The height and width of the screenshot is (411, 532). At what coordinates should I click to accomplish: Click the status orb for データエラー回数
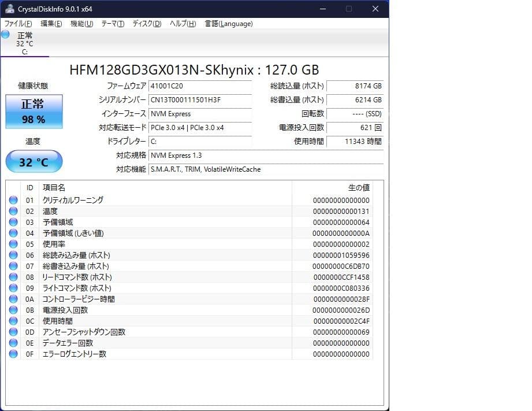[x=13, y=343]
